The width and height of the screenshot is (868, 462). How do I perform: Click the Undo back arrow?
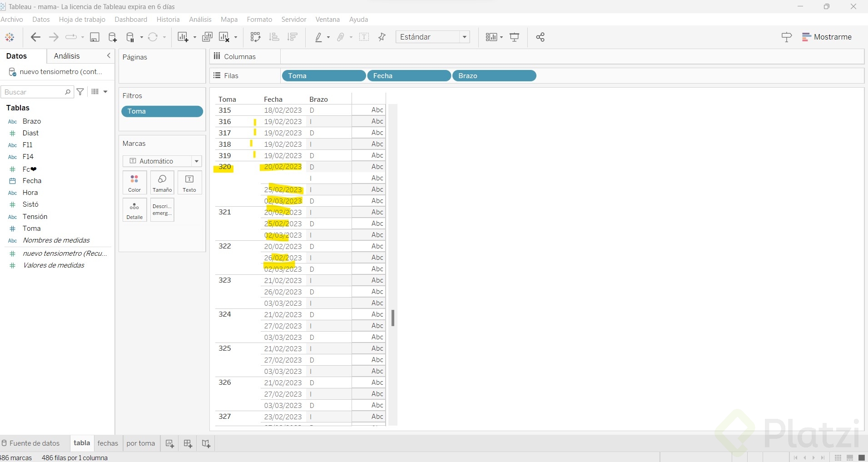click(x=35, y=37)
